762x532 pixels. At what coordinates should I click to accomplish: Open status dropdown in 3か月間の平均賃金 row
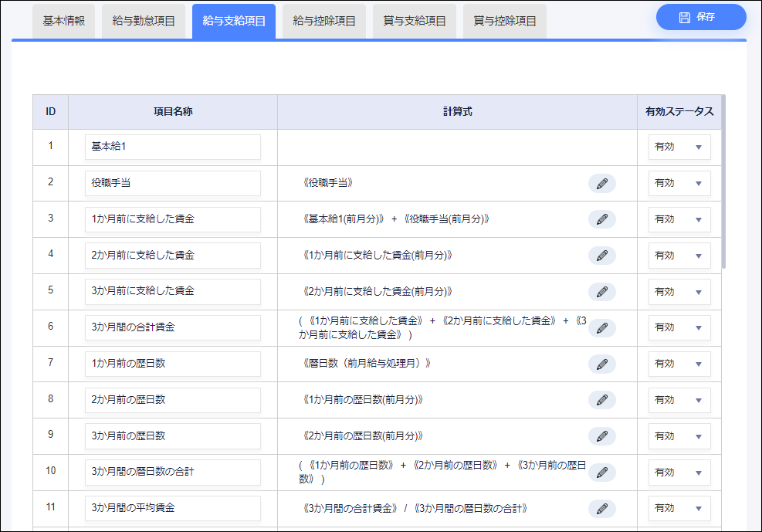[x=679, y=509]
